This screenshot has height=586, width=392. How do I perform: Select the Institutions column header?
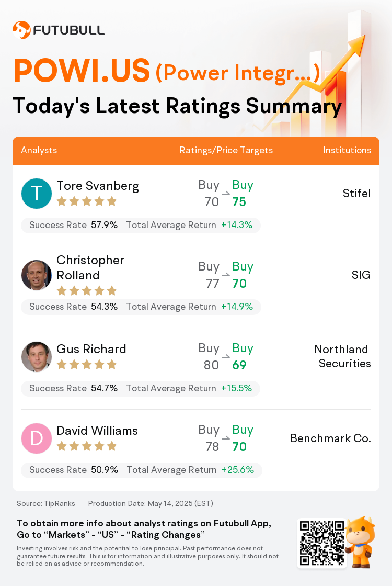click(x=347, y=150)
